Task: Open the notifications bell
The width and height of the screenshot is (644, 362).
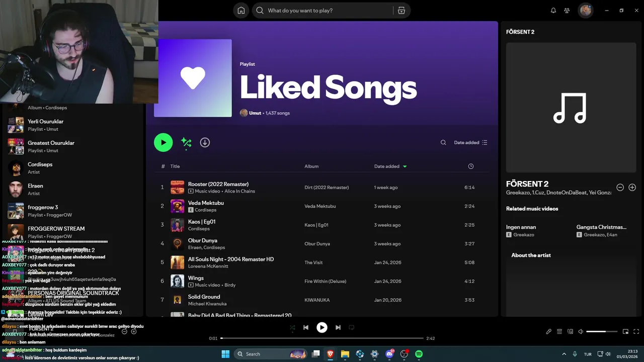Action: click(553, 11)
